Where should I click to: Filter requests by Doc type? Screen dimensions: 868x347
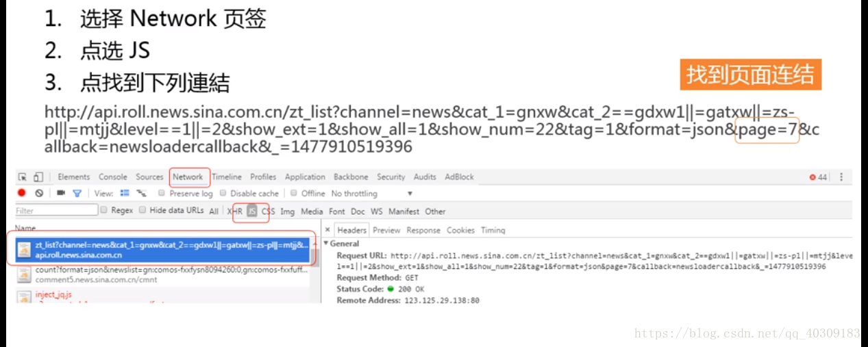(358, 211)
